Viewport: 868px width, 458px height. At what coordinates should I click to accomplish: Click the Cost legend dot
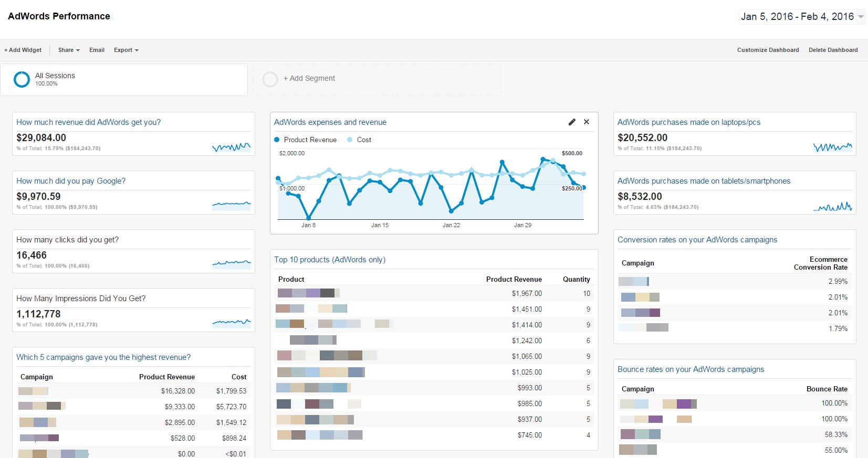pyautogui.click(x=350, y=140)
